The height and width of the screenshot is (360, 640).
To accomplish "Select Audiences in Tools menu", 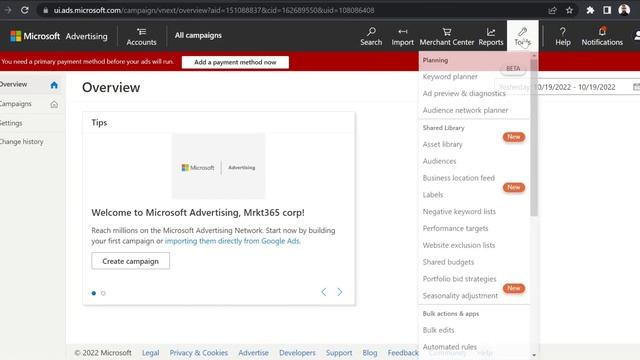I will point(439,161).
